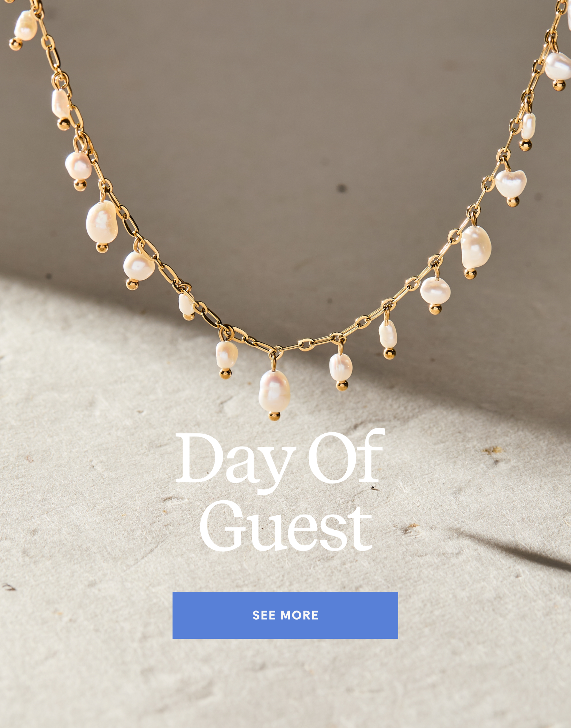571x728 pixels.
Task: Click the small pearl just left of the center pendant
Action: point(227,355)
